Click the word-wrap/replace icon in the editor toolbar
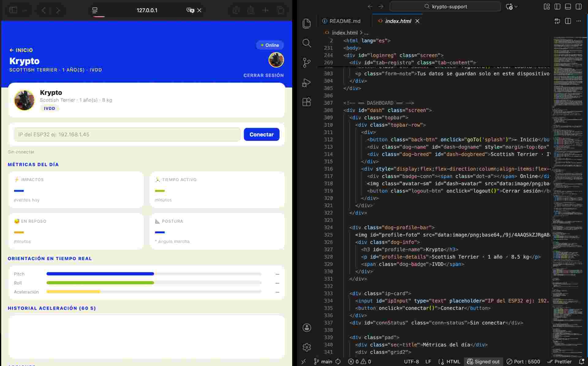Screen dimensions: 588x366 click(557, 21)
